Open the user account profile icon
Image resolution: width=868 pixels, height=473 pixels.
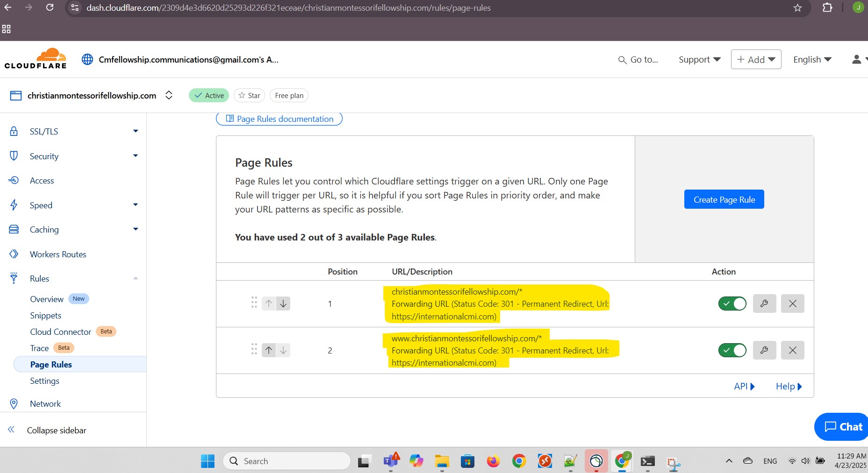(856, 59)
